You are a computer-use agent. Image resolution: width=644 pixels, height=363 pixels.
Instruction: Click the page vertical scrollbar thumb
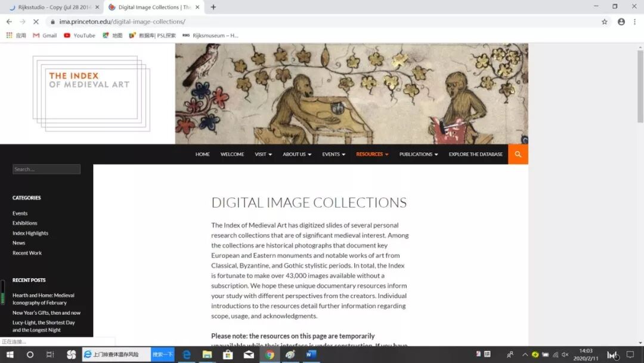(x=640, y=86)
